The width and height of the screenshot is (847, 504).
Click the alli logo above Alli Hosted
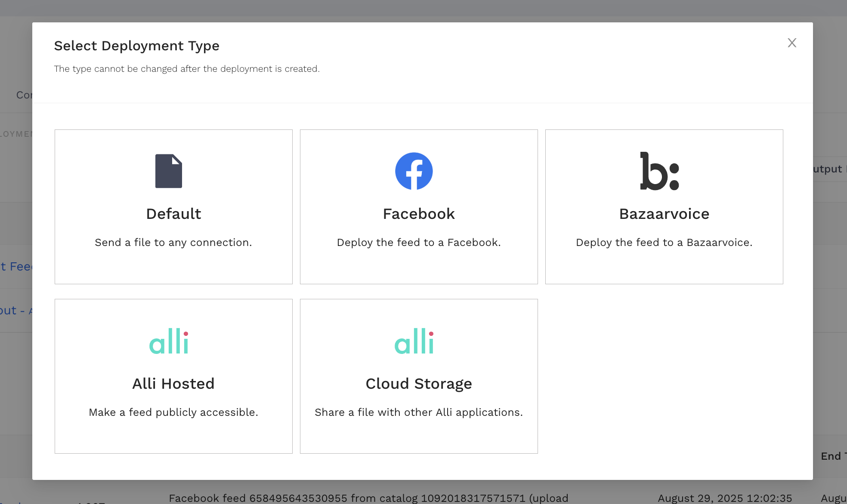point(169,341)
